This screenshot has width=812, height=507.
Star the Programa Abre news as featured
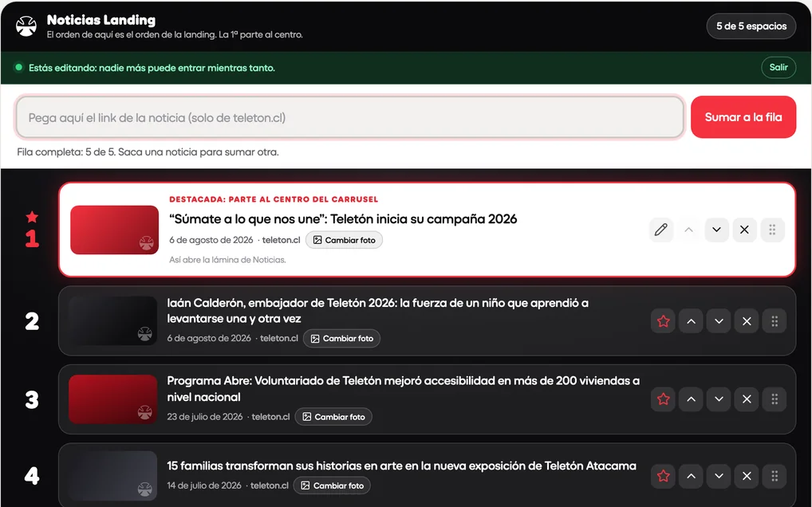pos(663,399)
